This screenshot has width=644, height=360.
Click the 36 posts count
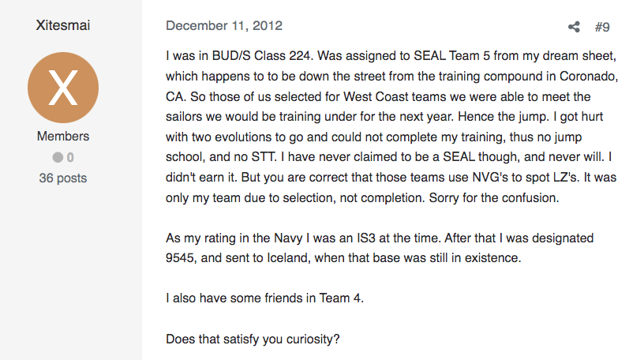pyautogui.click(x=63, y=178)
